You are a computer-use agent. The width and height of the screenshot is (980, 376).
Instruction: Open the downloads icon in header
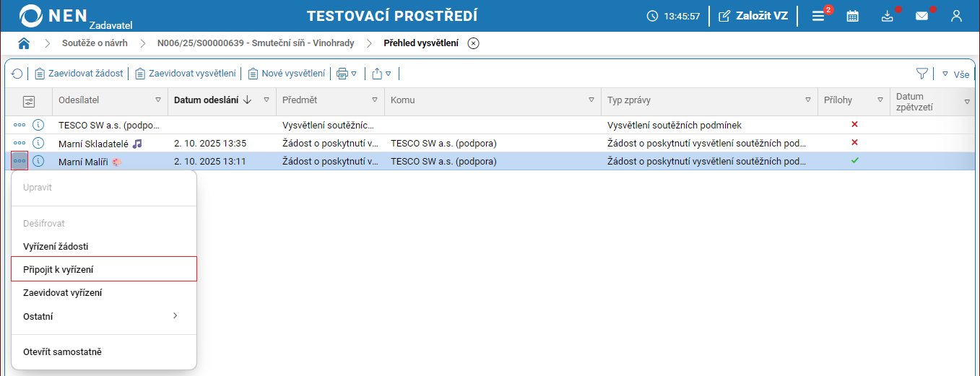pyautogui.click(x=888, y=16)
